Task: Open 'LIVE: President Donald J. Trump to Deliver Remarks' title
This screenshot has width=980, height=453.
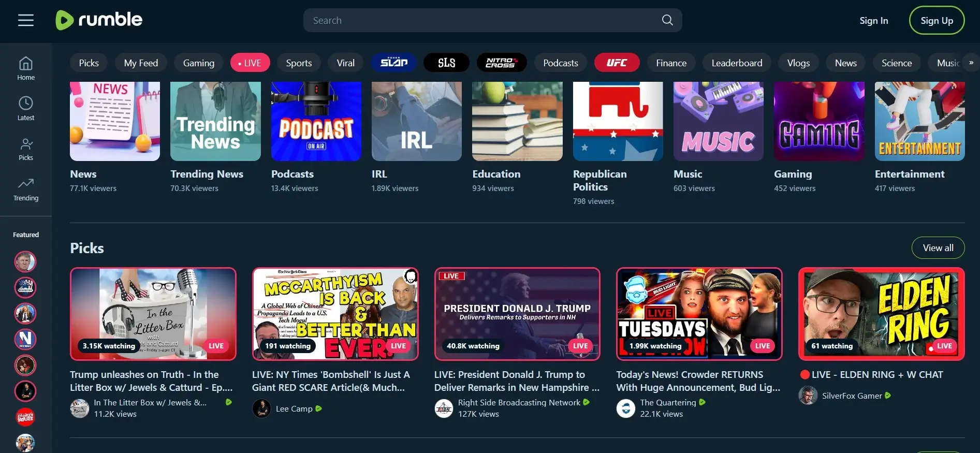Action: point(517,381)
